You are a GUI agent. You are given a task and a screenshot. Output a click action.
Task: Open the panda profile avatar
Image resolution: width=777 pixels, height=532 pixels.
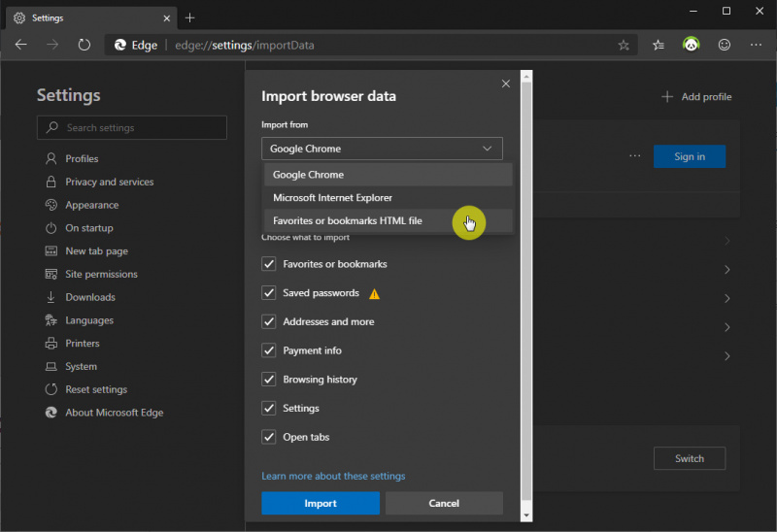[x=691, y=45]
